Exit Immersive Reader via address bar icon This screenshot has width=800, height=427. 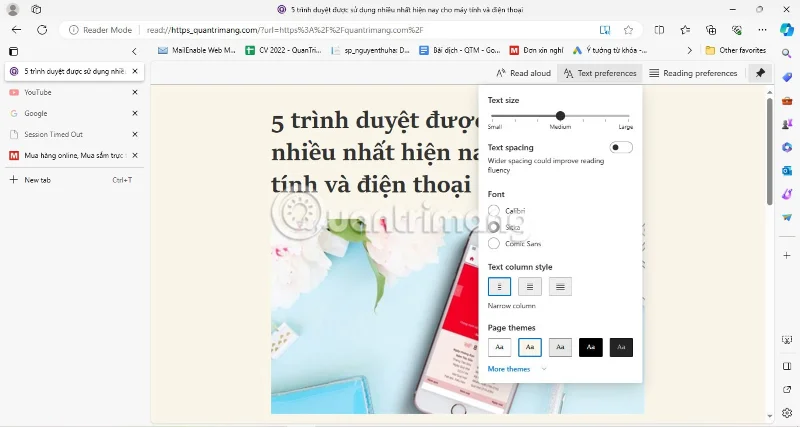[605, 30]
